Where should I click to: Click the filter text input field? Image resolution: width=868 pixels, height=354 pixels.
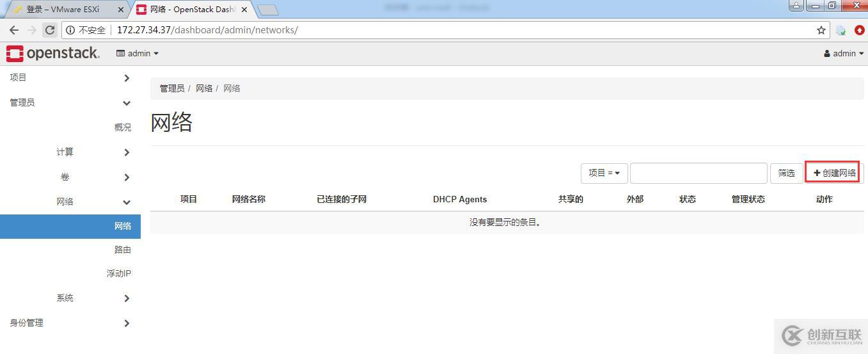tap(698, 173)
